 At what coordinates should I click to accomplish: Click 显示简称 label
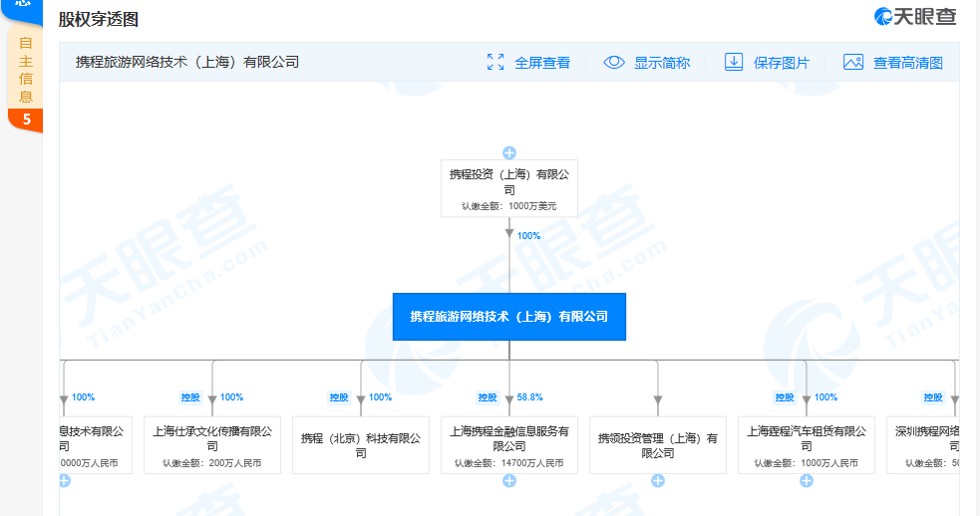coord(662,63)
